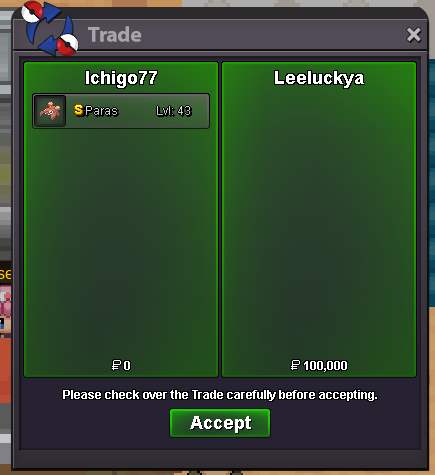435x475 pixels.
Task: Click the Paras sprite thumbnail
Action: tap(50, 111)
